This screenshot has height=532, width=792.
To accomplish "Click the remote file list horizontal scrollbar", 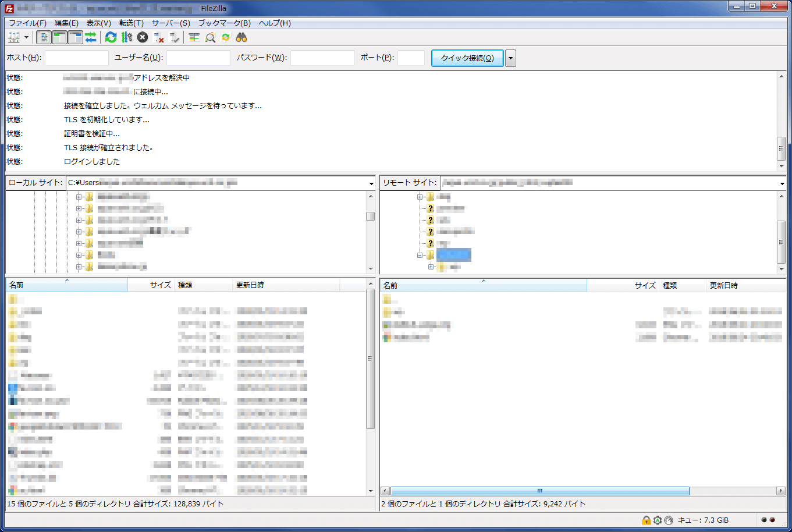I will click(x=539, y=491).
